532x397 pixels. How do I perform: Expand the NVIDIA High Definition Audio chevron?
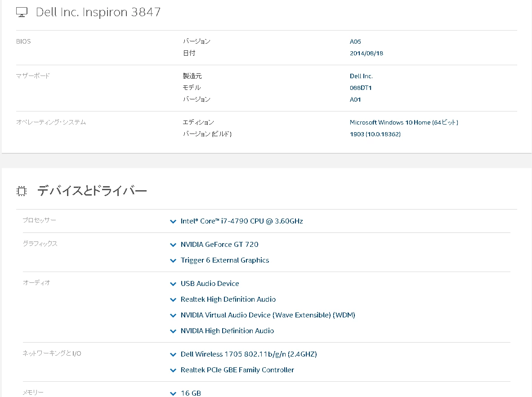pos(173,331)
